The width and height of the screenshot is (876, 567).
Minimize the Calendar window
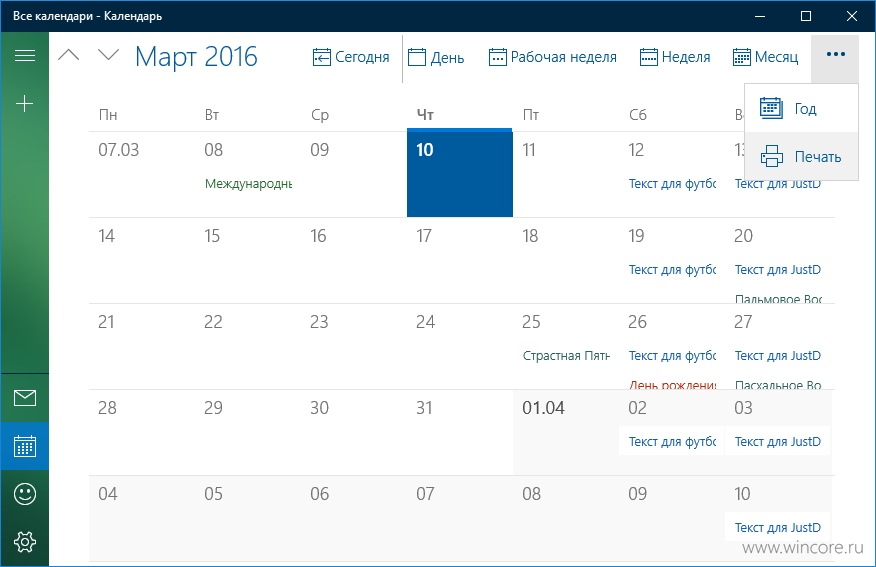point(760,16)
